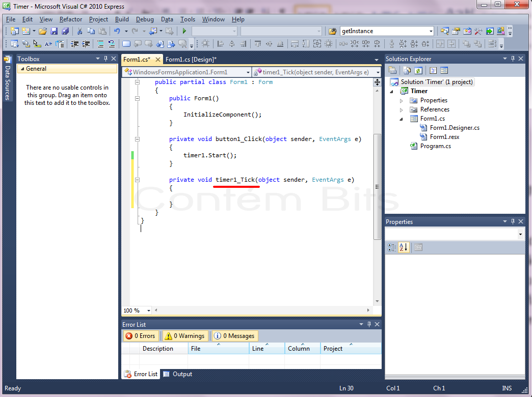Toggle the 0 Messages filter button
The height and width of the screenshot is (397, 532).
pos(234,335)
